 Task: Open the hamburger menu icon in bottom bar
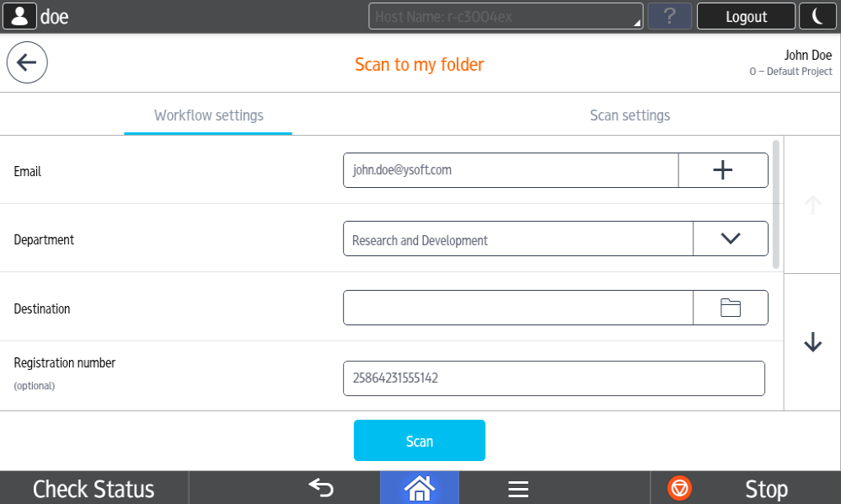517,489
